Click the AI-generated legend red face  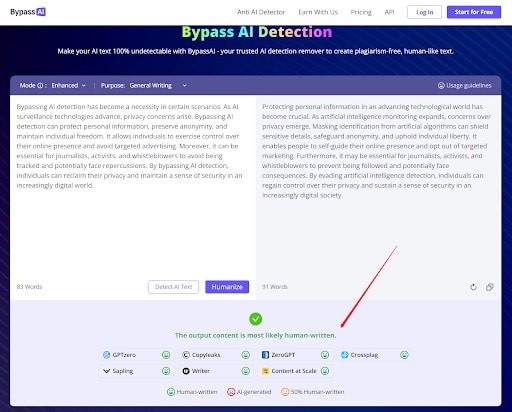(x=231, y=392)
